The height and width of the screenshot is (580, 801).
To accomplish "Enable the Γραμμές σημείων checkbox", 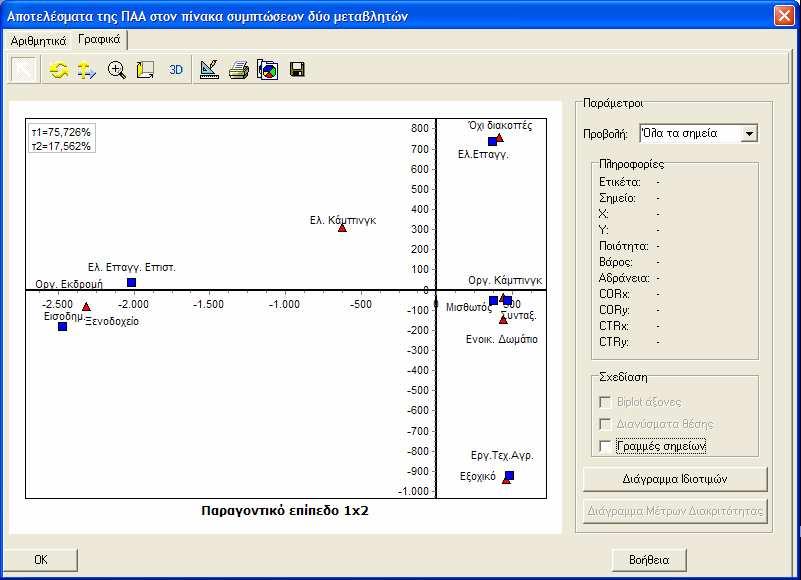I will point(605,446).
